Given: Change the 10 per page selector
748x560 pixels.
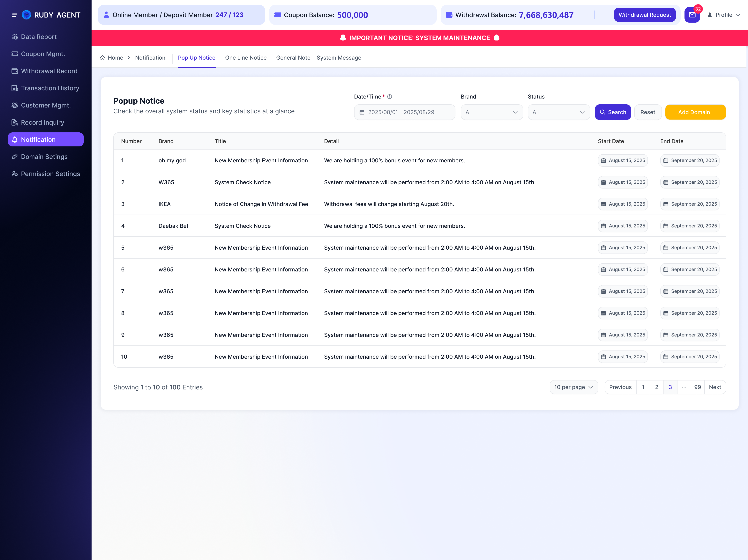Looking at the screenshot, I should pyautogui.click(x=574, y=387).
